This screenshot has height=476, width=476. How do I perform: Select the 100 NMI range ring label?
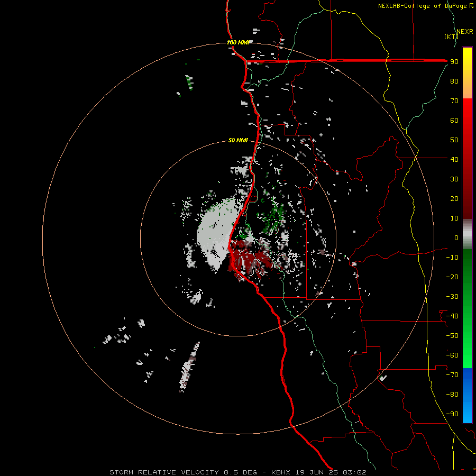[238, 42]
